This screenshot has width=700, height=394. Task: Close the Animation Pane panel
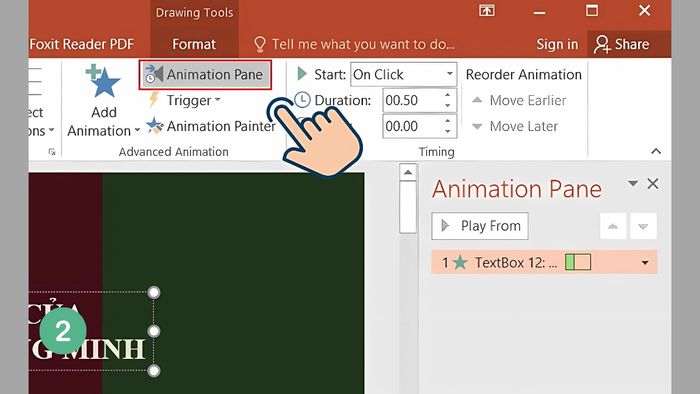pos(653,183)
